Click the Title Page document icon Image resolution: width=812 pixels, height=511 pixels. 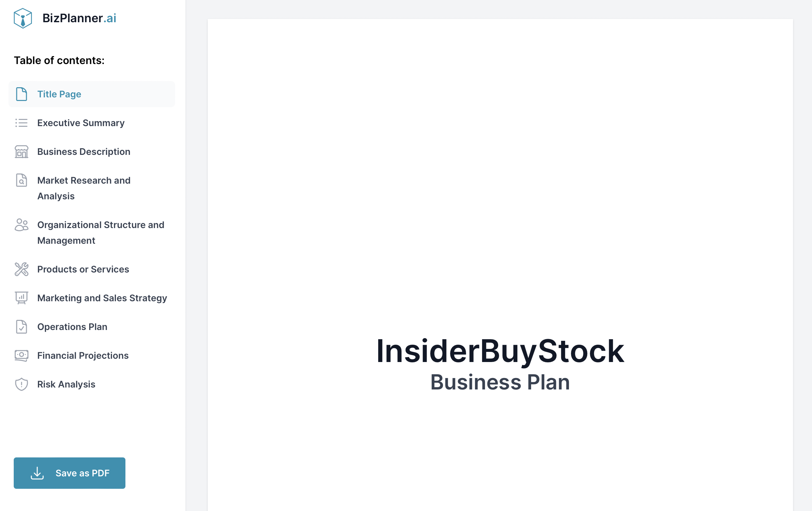coord(22,94)
